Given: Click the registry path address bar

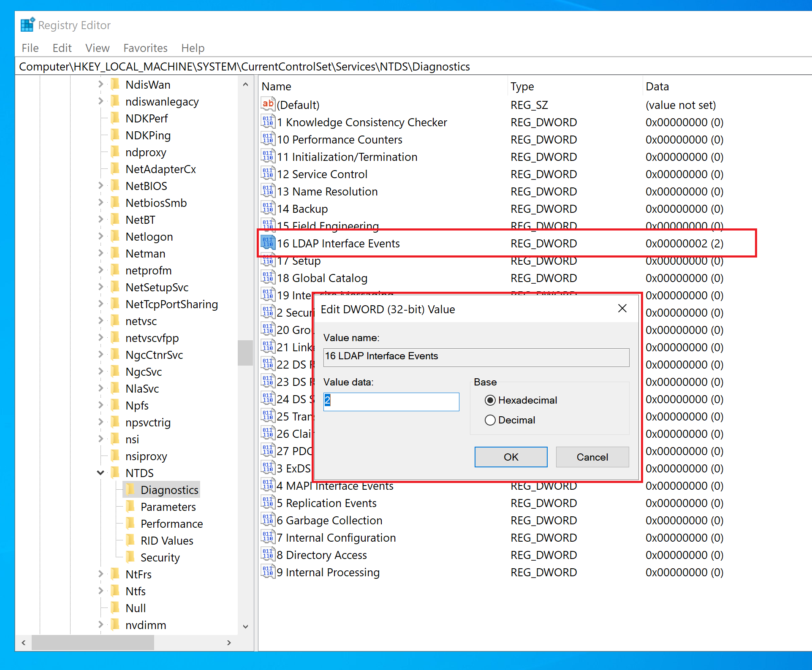Looking at the screenshot, I should 414,66.
